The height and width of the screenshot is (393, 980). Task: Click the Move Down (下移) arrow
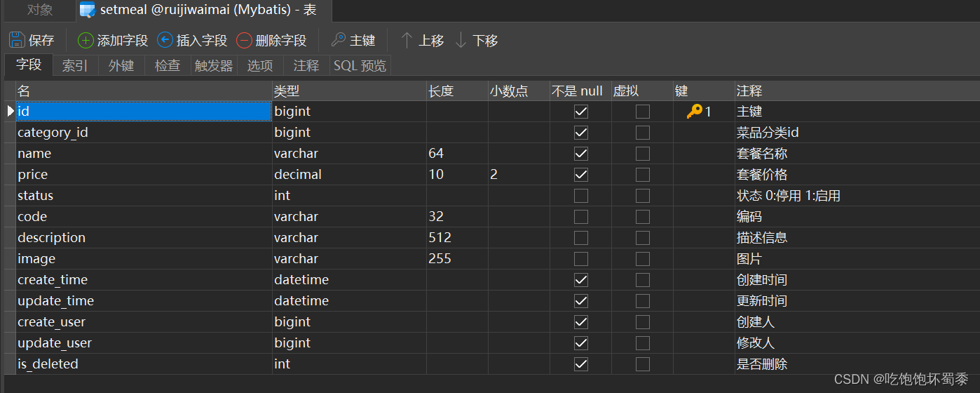coord(461,40)
